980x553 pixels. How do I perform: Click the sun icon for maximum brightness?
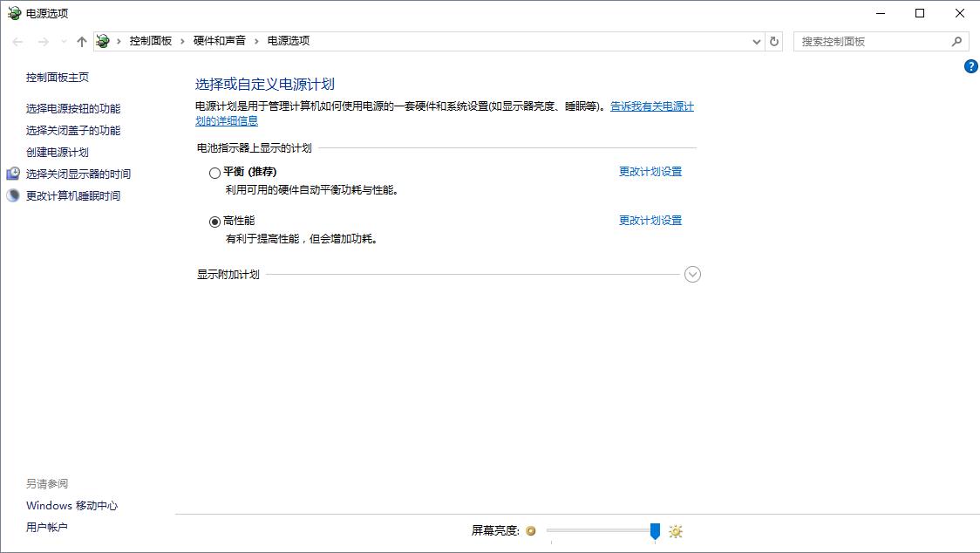[x=675, y=531]
